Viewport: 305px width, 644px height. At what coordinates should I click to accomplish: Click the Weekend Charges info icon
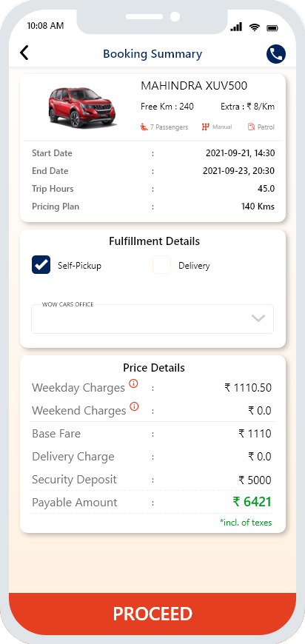click(134, 406)
